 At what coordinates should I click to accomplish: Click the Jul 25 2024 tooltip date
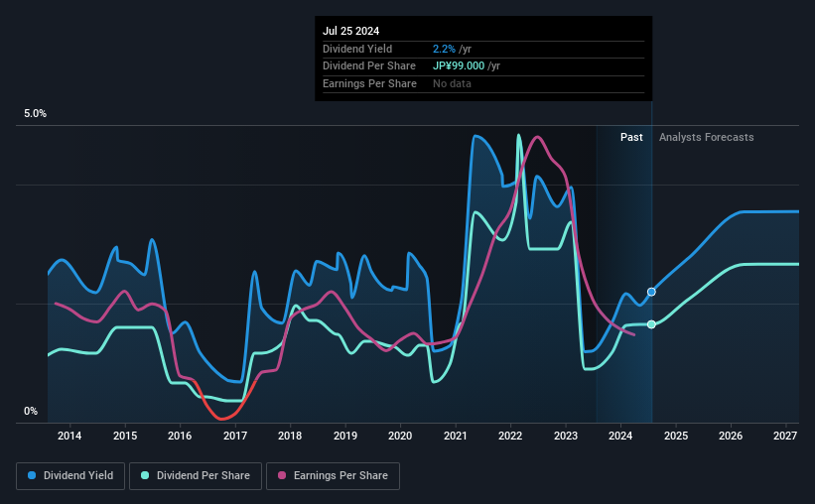(350, 31)
